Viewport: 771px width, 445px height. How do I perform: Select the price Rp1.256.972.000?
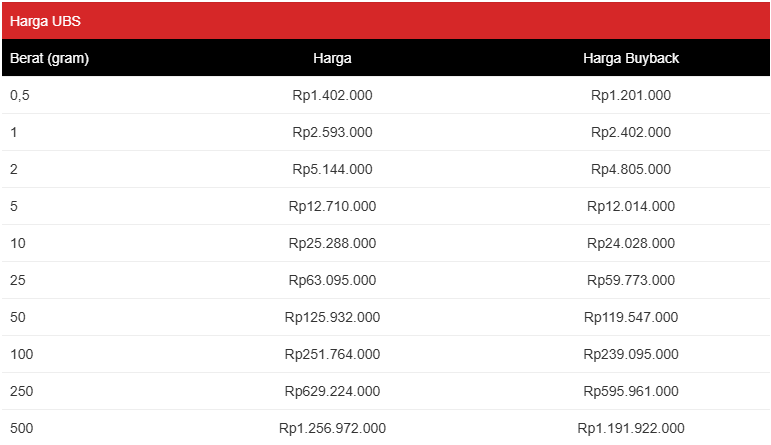(332, 428)
